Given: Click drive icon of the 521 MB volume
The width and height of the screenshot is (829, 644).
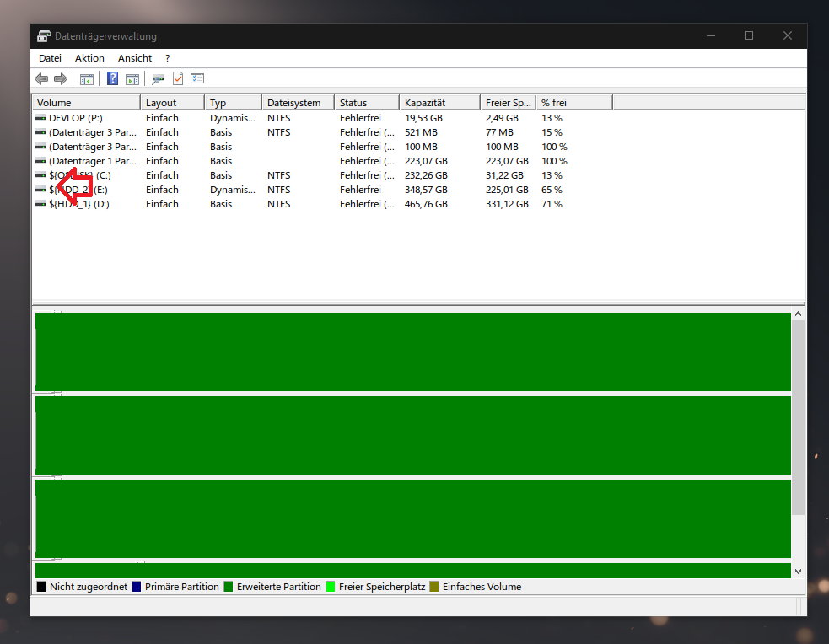Looking at the screenshot, I should pyautogui.click(x=40, y=132).
